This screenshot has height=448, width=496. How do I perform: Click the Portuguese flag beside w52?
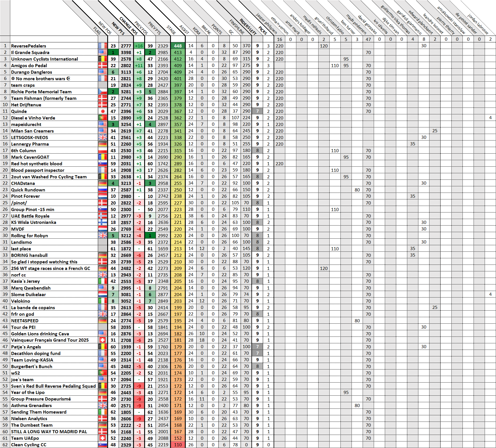coord(103,373)
